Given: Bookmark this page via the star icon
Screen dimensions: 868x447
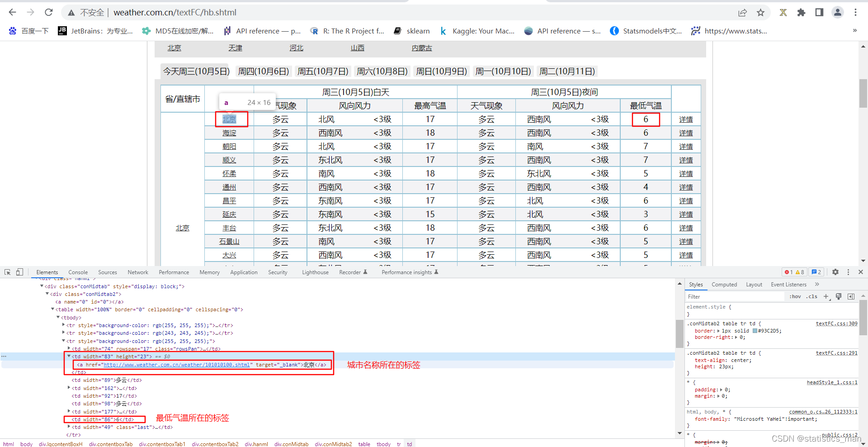Looking at the screenshot, I should pos(761,12).
